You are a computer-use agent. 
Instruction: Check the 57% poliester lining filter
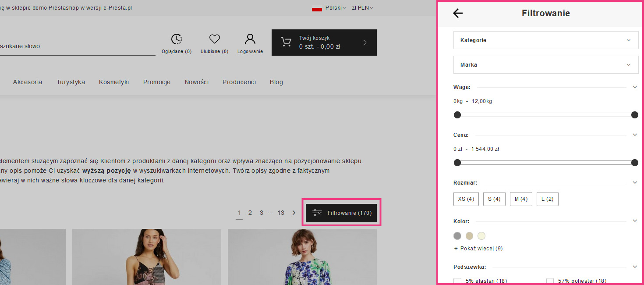pyautogui.click(x=550, y=281)
